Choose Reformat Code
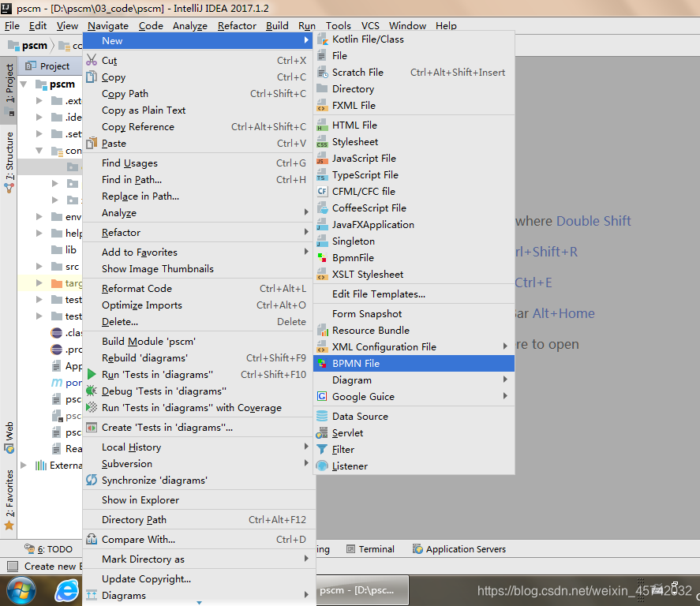 pyautogui.click(x=199, y=289)
